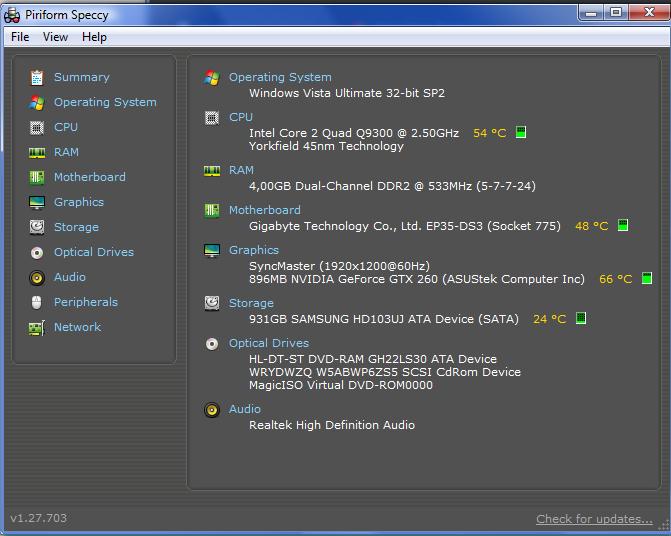The height and width of the screenshot is (536, 671).
Task: Open Network section from sidebar
Action: pos(77,327)
